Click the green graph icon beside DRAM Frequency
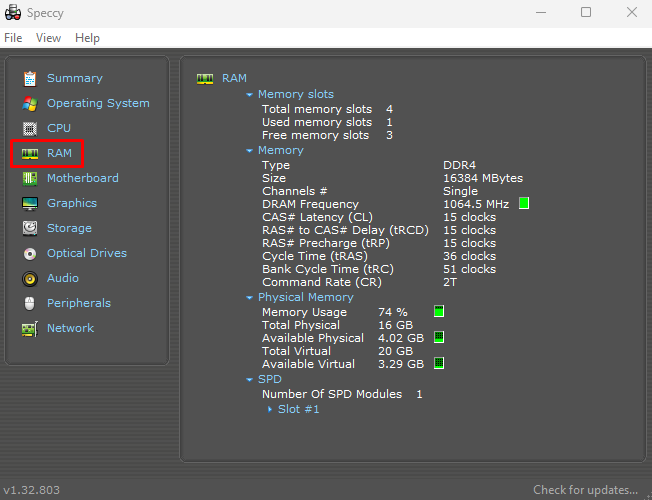 tap(524, 203)
